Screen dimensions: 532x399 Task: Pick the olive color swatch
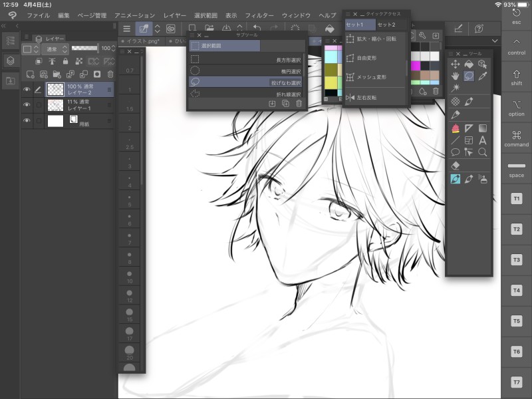(331, 70)
